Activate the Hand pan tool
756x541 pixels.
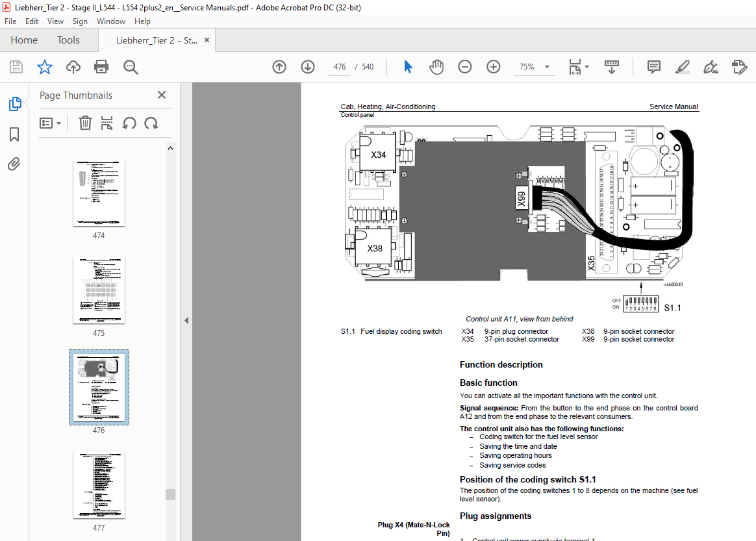[x=436, y=67]
